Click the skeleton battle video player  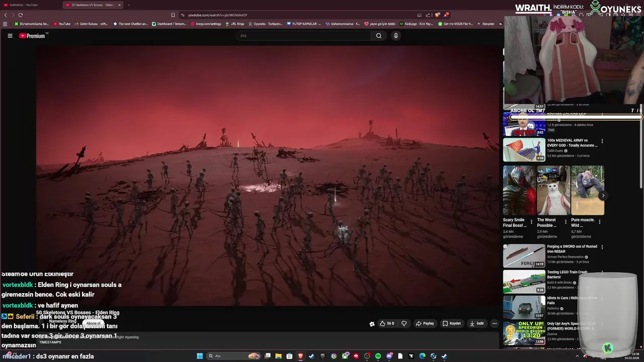point(268,176)
